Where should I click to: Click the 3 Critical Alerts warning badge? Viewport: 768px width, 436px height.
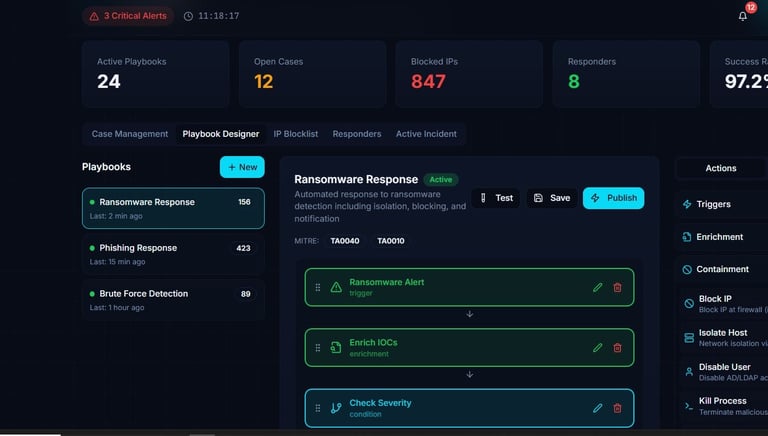[128, 16]
